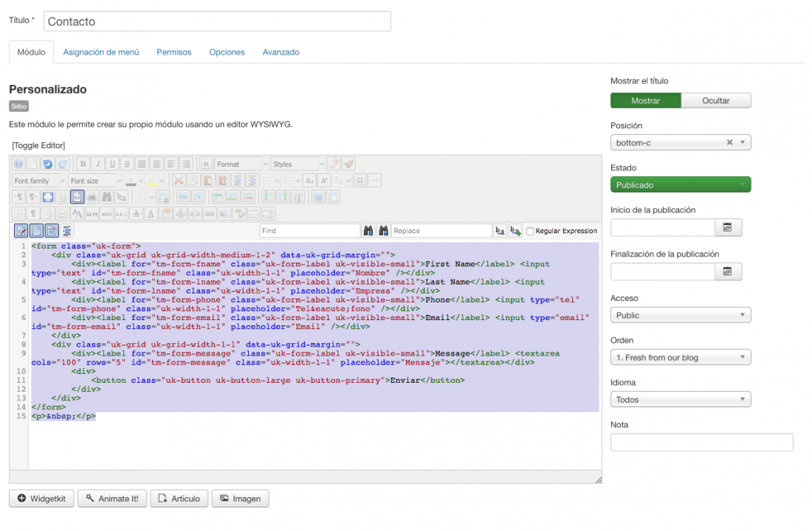Switch to the Opciones tab

point(227,52)
